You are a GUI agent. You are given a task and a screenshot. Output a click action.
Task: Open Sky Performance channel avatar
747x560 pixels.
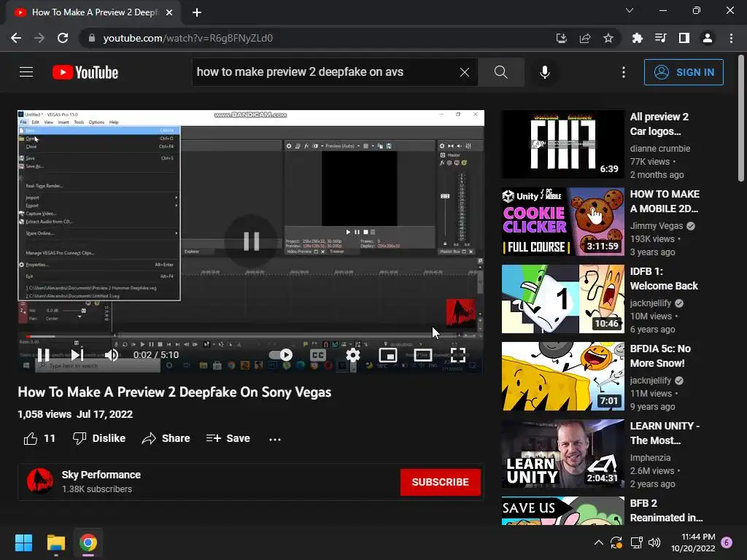click(x=40, y=481)
